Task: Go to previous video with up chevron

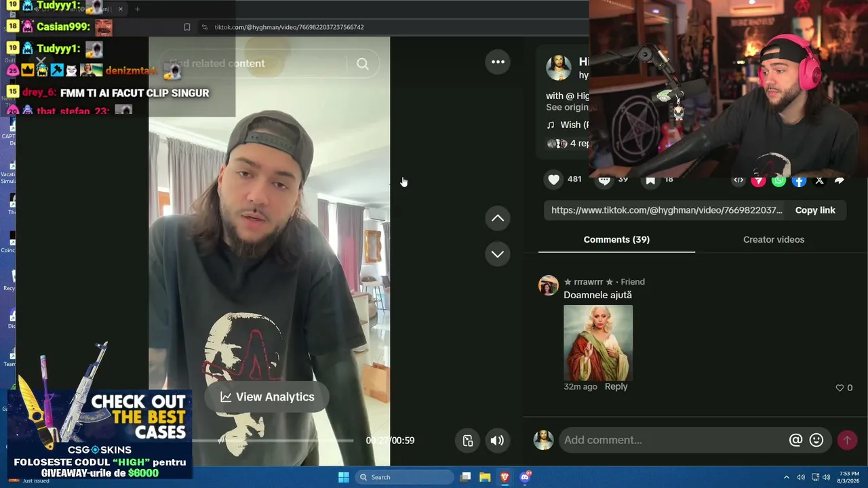Action: (x=498, y=218)
